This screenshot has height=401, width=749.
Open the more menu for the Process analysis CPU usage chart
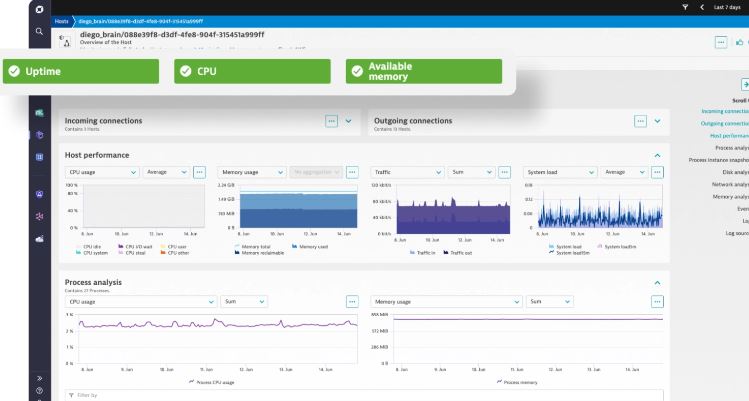[x=352, y=302]
